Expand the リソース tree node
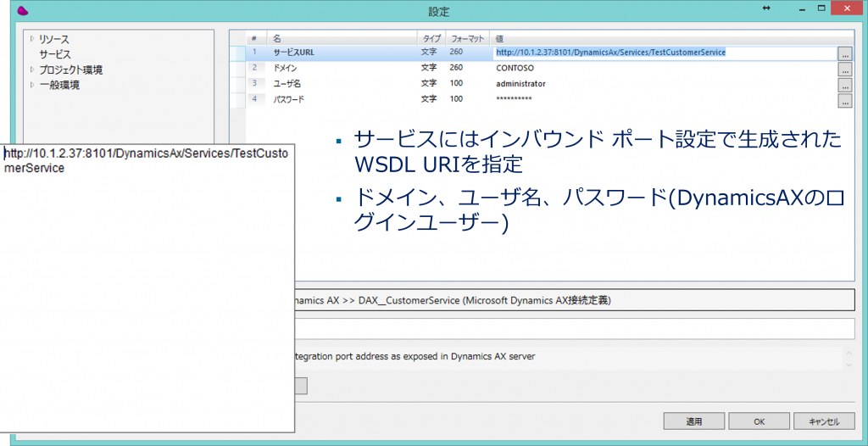Image resolution: width=868 pixels, height=446 pixels. point(32,39)
